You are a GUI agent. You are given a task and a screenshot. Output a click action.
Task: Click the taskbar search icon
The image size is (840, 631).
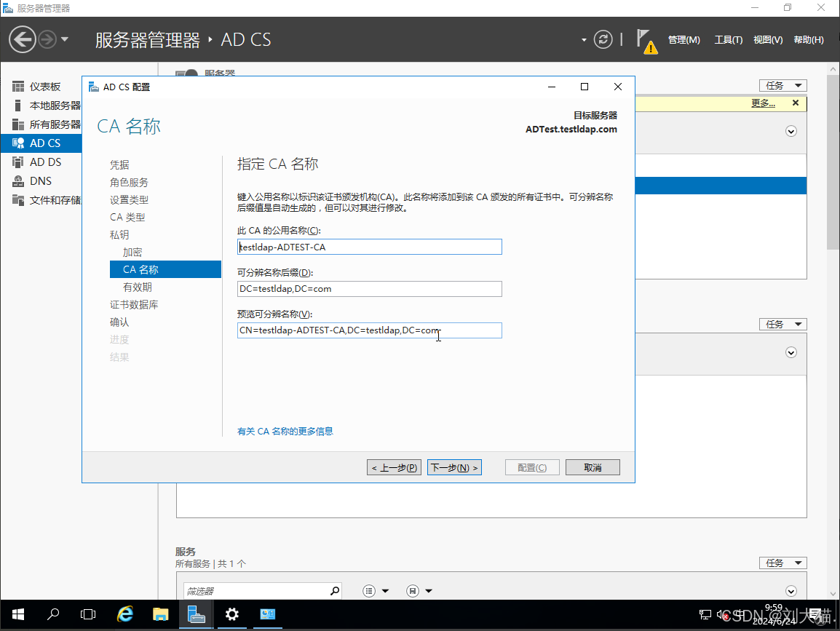pyautogui.click(x=53, y=614)
